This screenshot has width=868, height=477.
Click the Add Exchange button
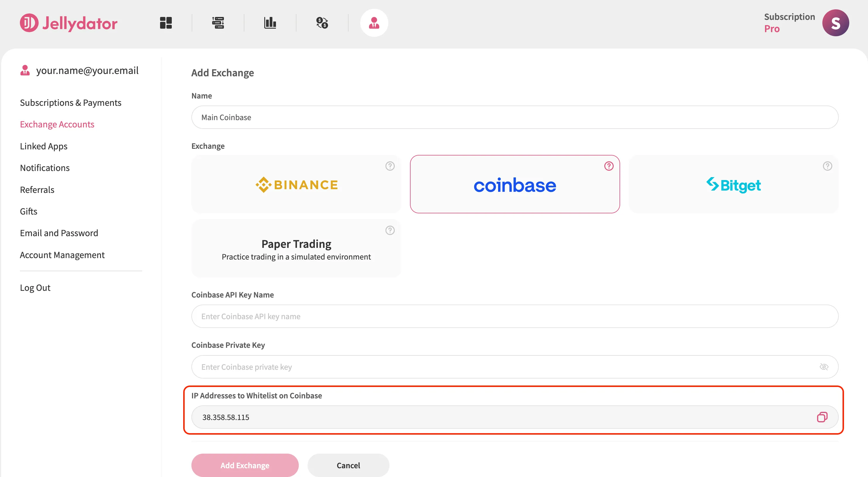coord(245,465)
